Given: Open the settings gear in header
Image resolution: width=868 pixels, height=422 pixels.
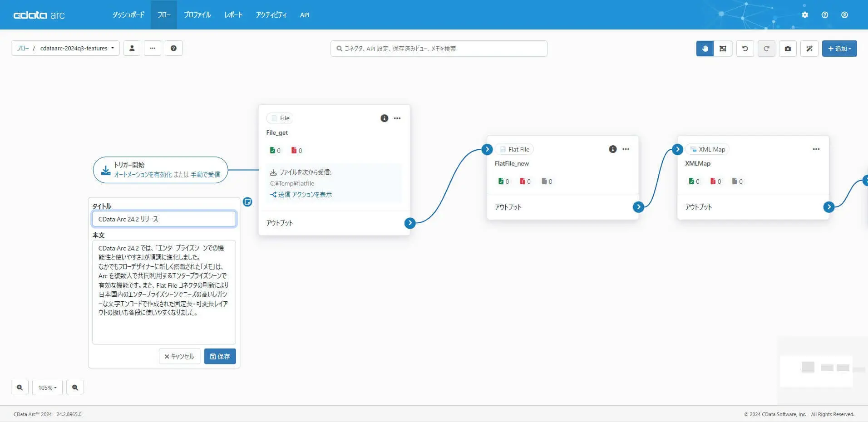Looking at the screenshot, I should click(805, 15).
